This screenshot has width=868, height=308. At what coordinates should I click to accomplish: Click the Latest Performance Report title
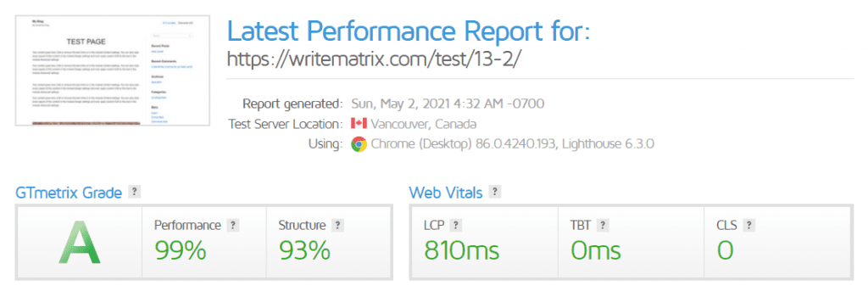(x=409, y=31)
